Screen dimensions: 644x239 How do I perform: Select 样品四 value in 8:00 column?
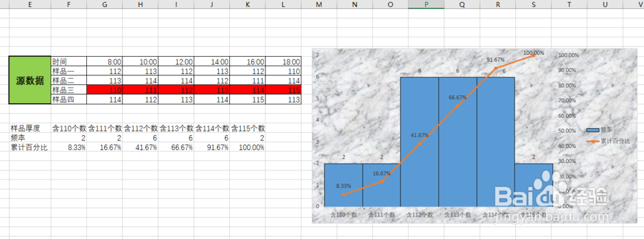point(104,99)
